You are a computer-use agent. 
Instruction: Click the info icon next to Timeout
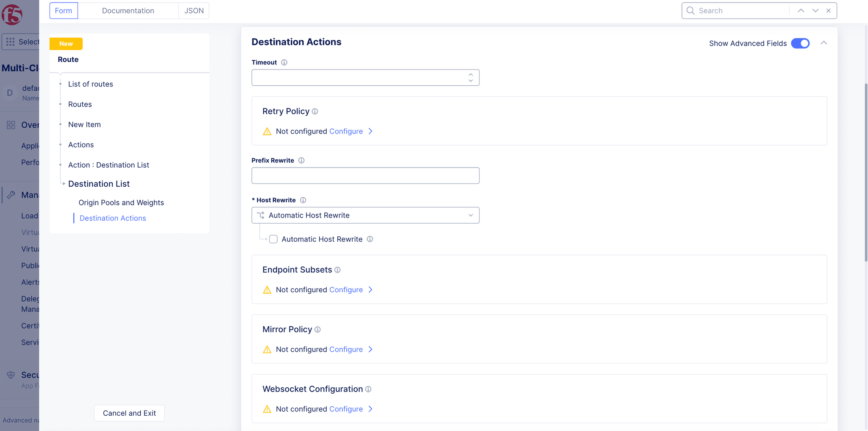(284, 62)
